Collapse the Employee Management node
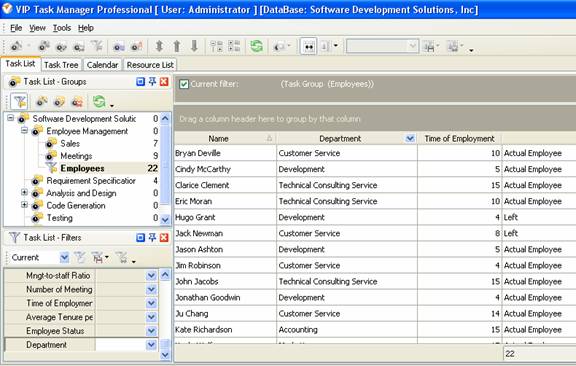The image size is (576, 366). [x=24, y=130]
